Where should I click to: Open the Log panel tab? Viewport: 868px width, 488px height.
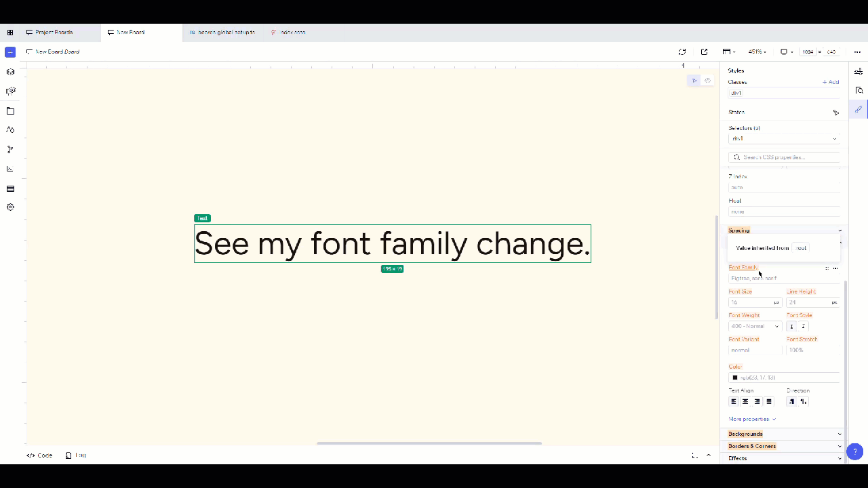tap(76, 455)
